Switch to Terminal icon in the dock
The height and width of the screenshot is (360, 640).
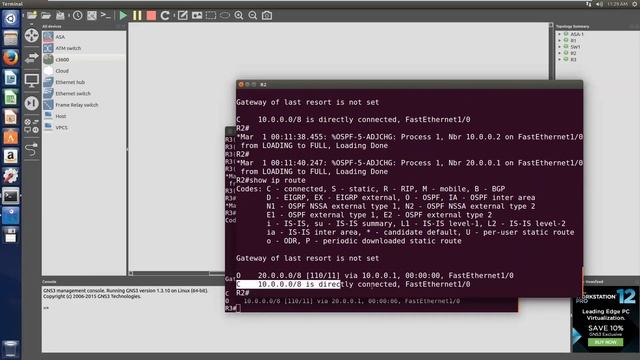coord(11,196)
